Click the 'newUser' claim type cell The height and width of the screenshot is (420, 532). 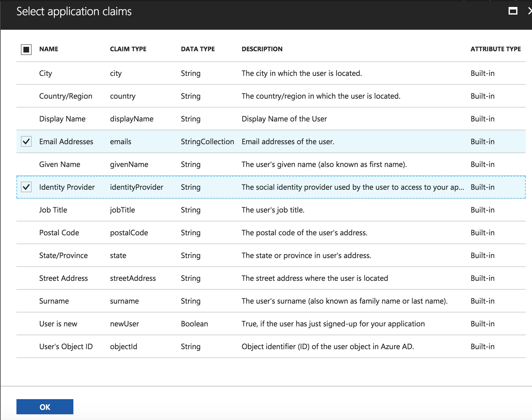coord(124,324)
